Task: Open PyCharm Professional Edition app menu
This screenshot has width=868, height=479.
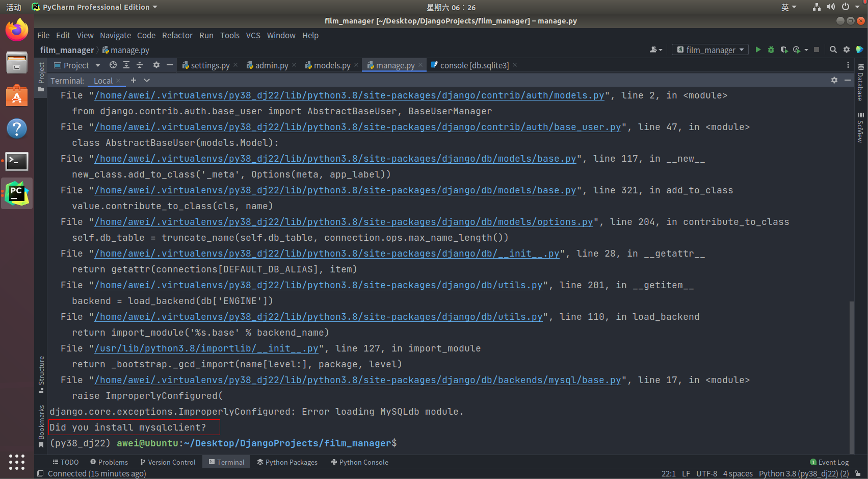Action: [x=94, y=7]
